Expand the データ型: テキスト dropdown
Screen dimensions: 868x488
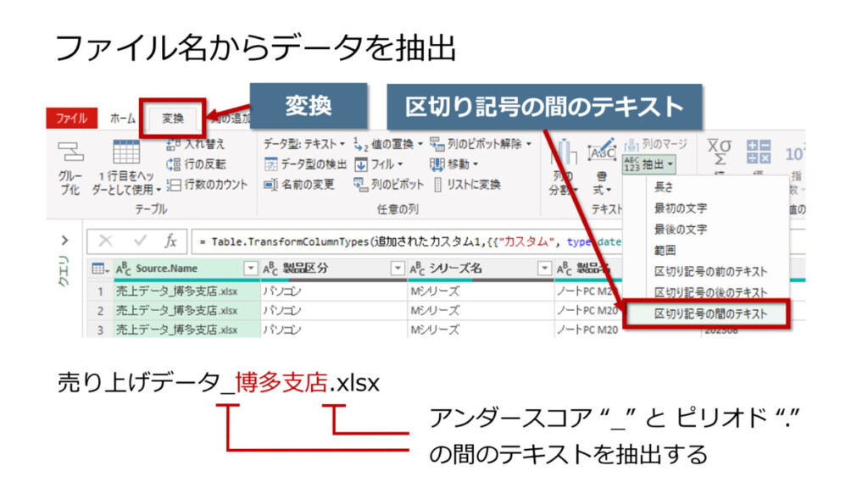pos(304,144)
